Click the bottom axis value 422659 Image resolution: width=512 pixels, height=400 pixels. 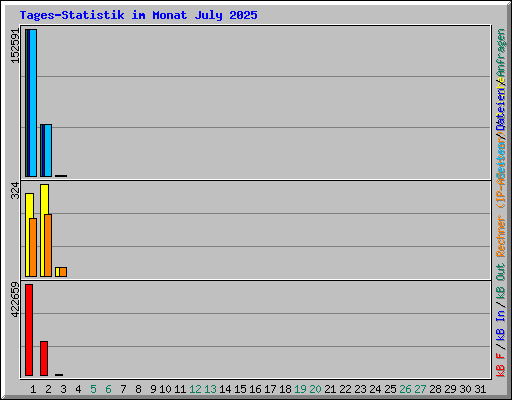(15, 300)
